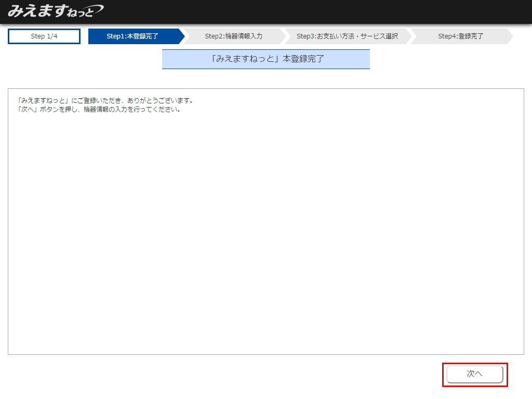532x399 pixels.
Task: Click the white gap below the heading banner
Action: pyautogui.click(x=266, y=78)
